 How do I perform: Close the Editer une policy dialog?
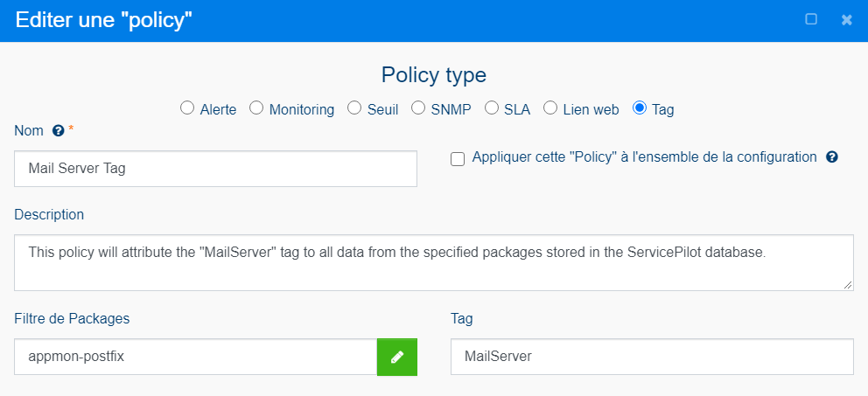coord(846,20)
